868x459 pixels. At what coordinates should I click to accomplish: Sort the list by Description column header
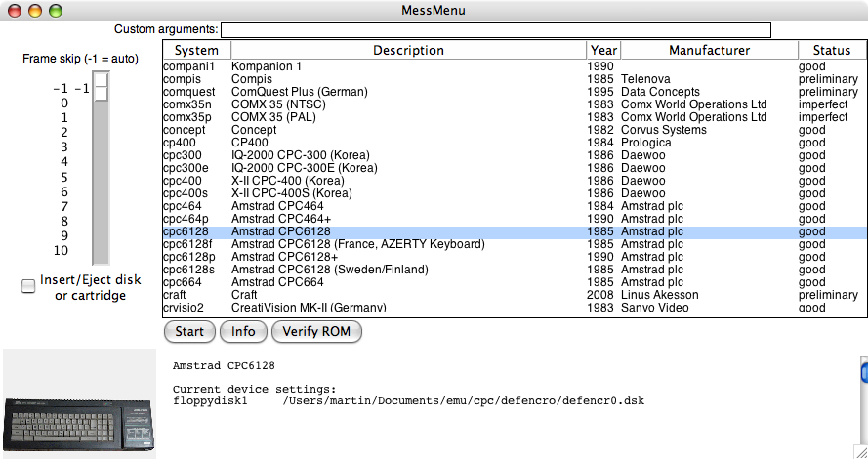[x=408, y=51]
